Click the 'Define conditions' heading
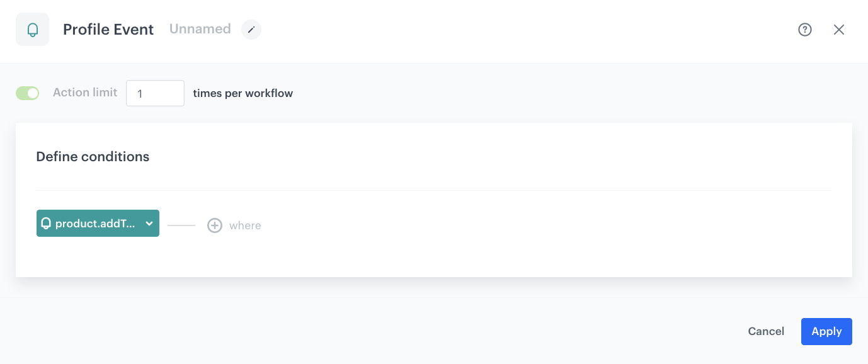Image resolution: width=868 pixels, height=364 pixels. pos(93,157)
